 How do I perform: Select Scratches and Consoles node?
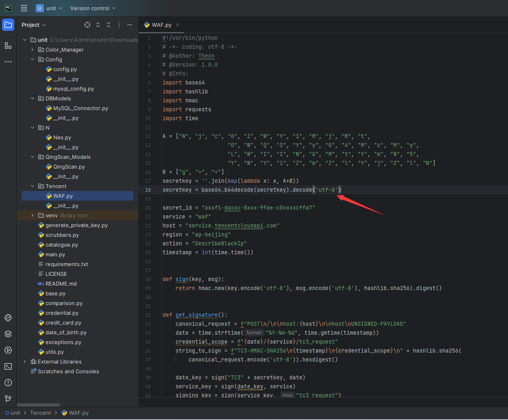click(65, 371)
